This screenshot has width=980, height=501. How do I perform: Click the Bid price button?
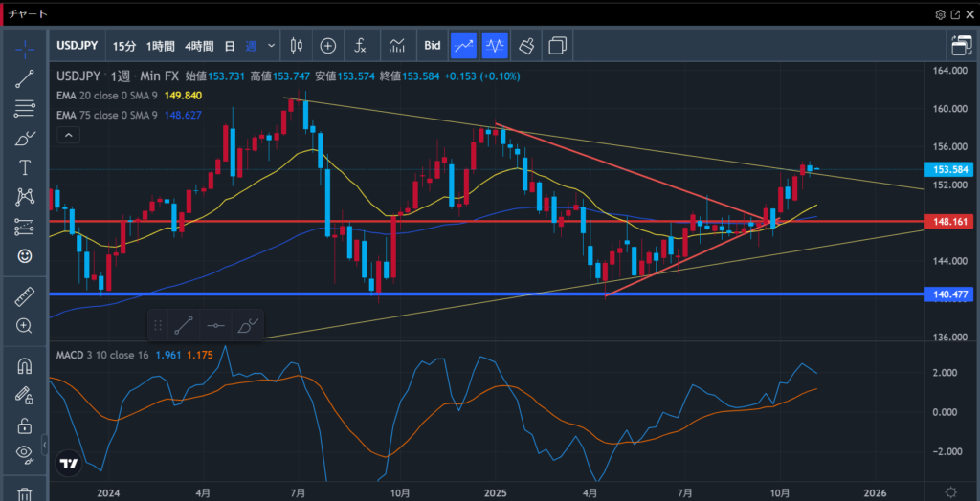point(433,45)
